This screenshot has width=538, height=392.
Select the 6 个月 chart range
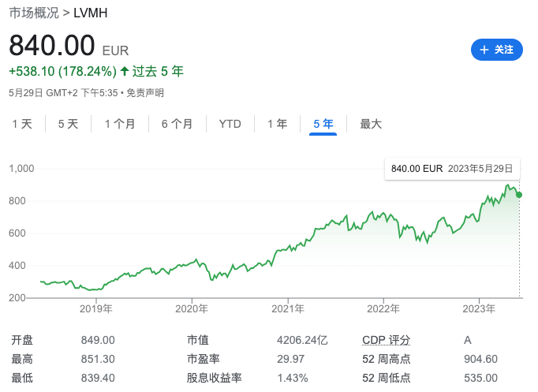click(x=177, y=124)
